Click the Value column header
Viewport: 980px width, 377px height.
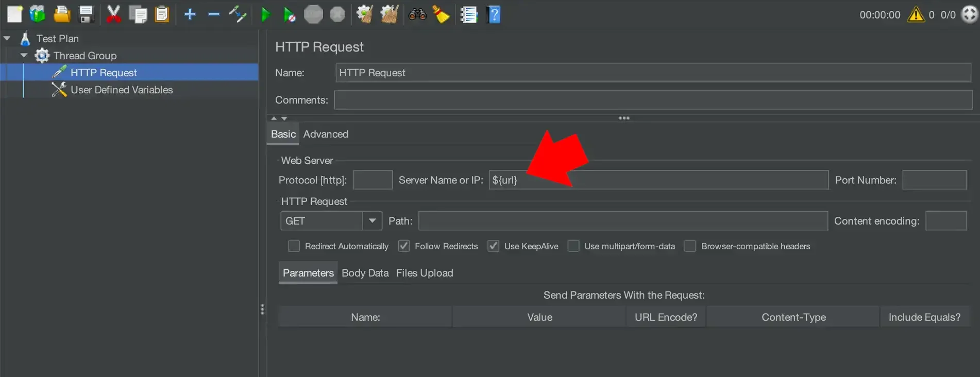point(539,317)
